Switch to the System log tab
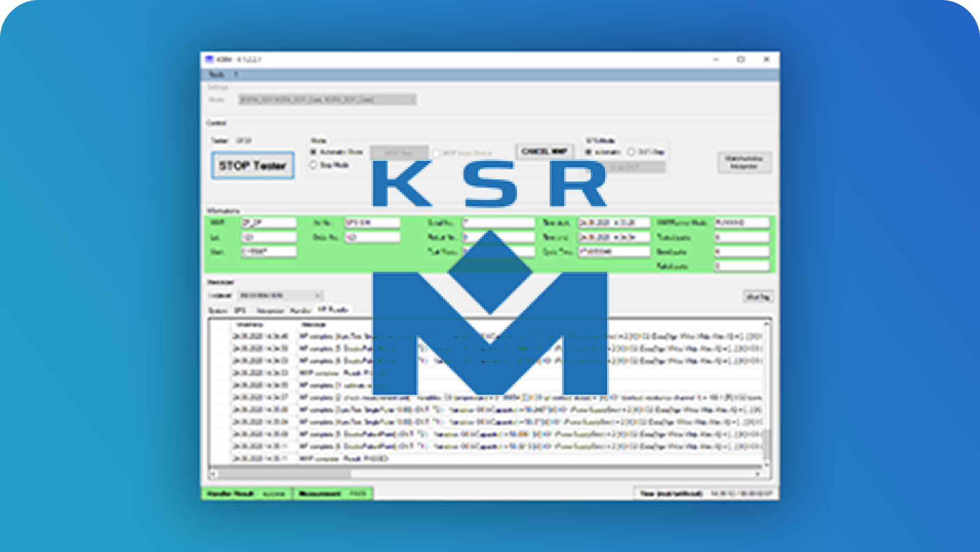This screenshot has height=552, width=980. [218, 310]
